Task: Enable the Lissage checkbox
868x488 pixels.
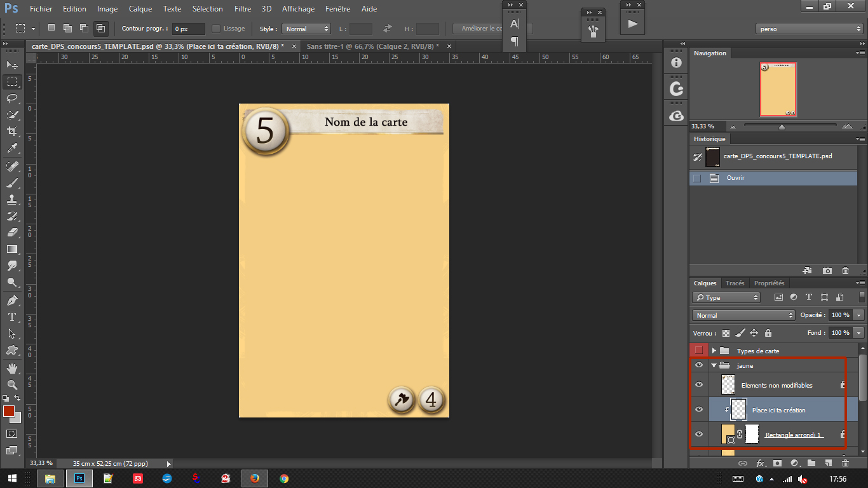Action: 216,29
